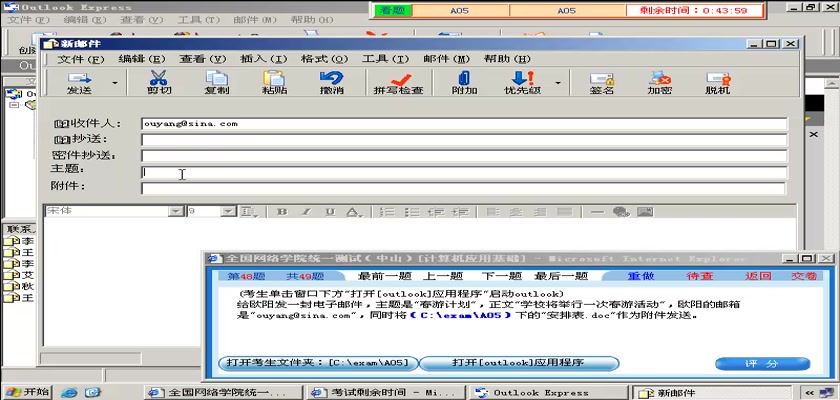Screen dimensions: 840x400
Task: Toggle Bold formatting
Action: pyautogui.click(x=282, y=212)
